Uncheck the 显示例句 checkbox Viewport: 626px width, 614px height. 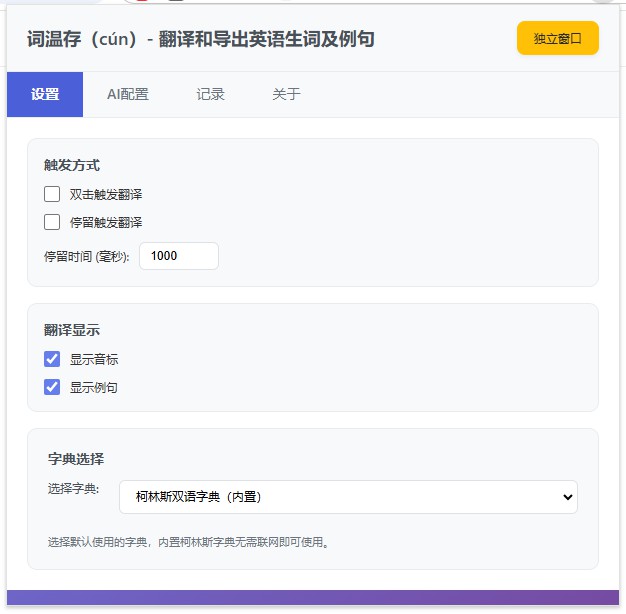52,387
